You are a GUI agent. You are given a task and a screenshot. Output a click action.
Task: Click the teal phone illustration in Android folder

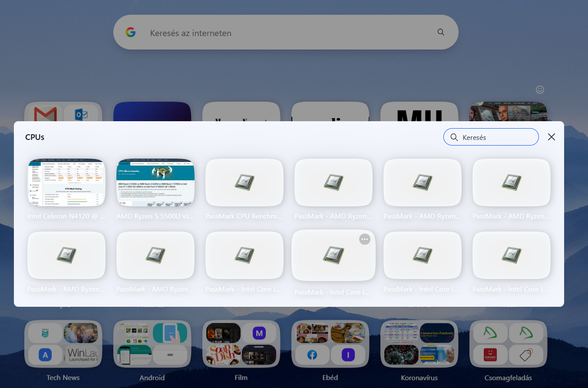170,333
